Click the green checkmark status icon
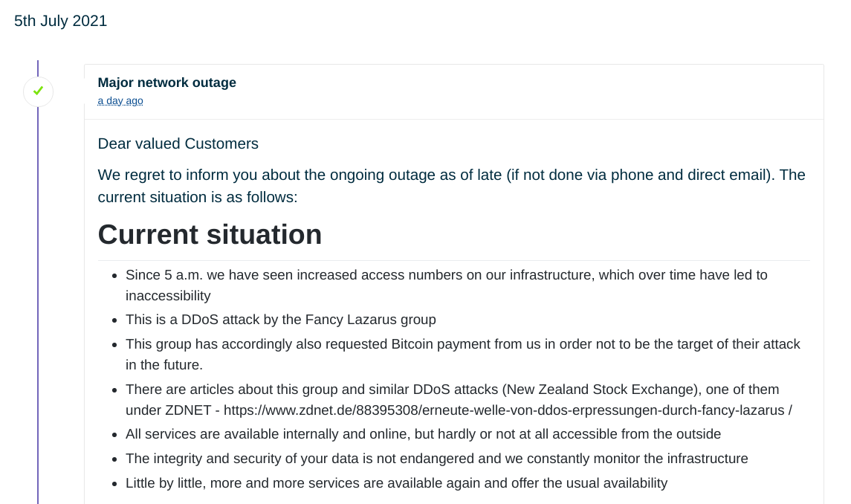This screenshot has height=504, width=851. 38,91
